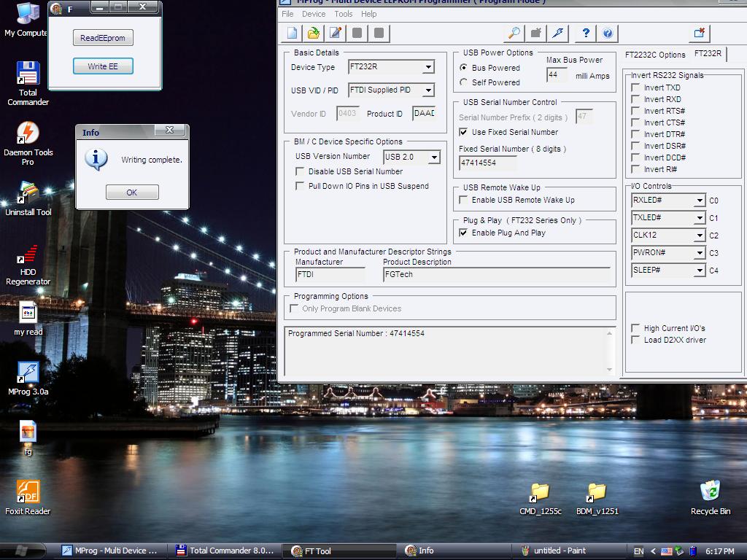This screenshot has width=747, height=560.
Task: Click the Edit template pencil icon
Action: (x=336, y=33)
